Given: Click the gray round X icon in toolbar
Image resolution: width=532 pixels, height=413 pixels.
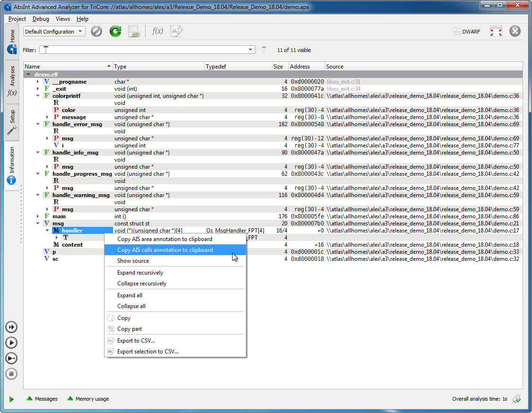Looking at the screenshot, I should point(515,31).
